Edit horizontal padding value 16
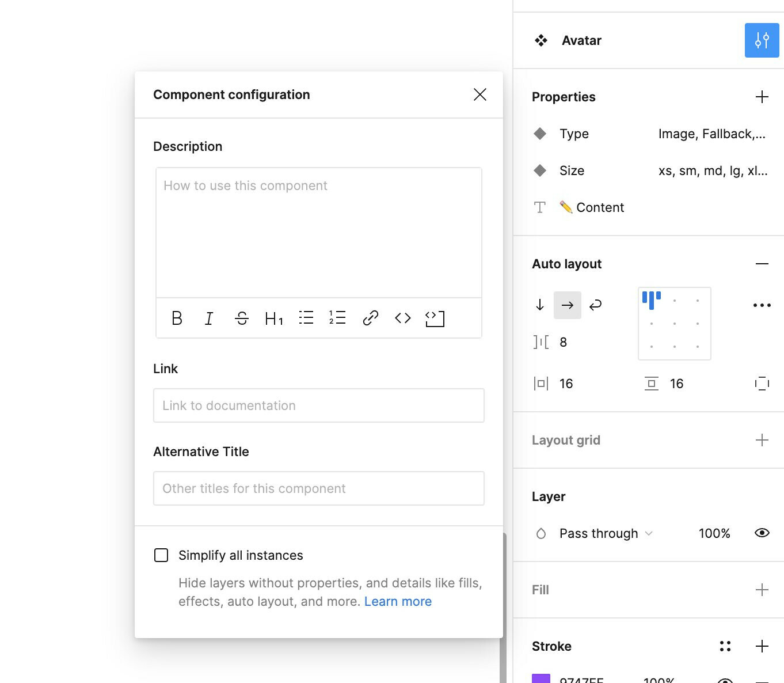The width and height of the screenshot is (784, 683). (566, 384)
